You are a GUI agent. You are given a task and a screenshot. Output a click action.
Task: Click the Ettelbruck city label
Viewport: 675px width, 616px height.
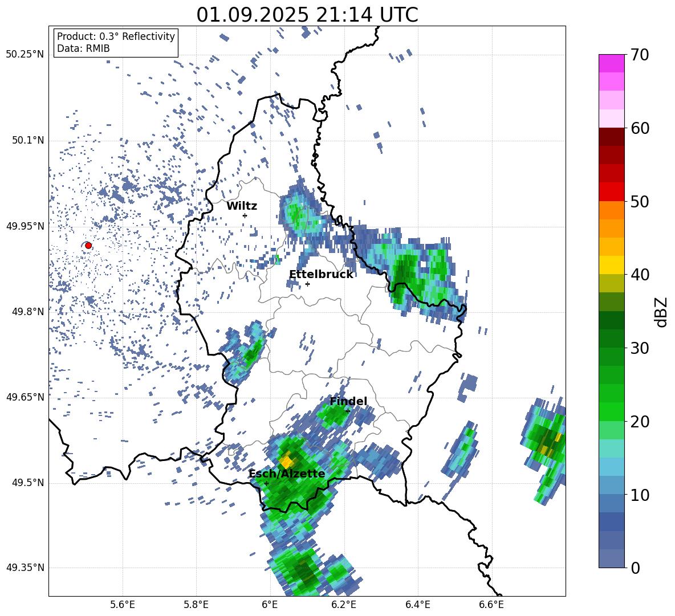tap(321, 275)
